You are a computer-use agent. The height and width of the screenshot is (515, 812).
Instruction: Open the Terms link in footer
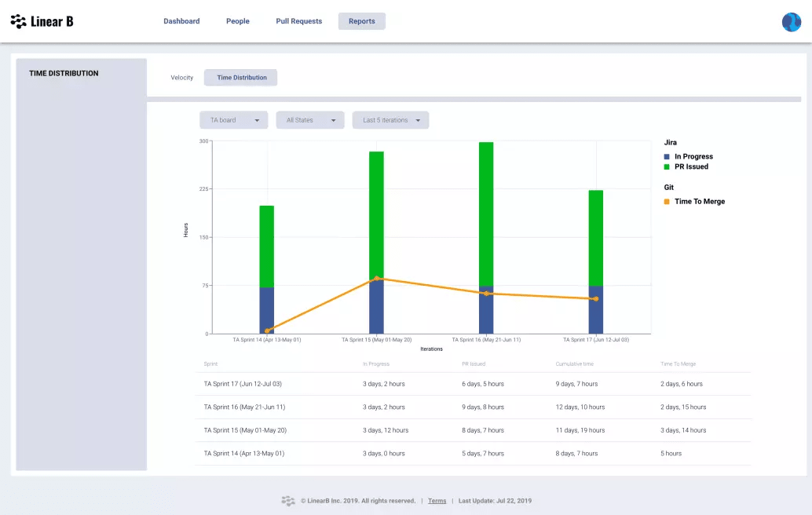[x=437, y=500]
